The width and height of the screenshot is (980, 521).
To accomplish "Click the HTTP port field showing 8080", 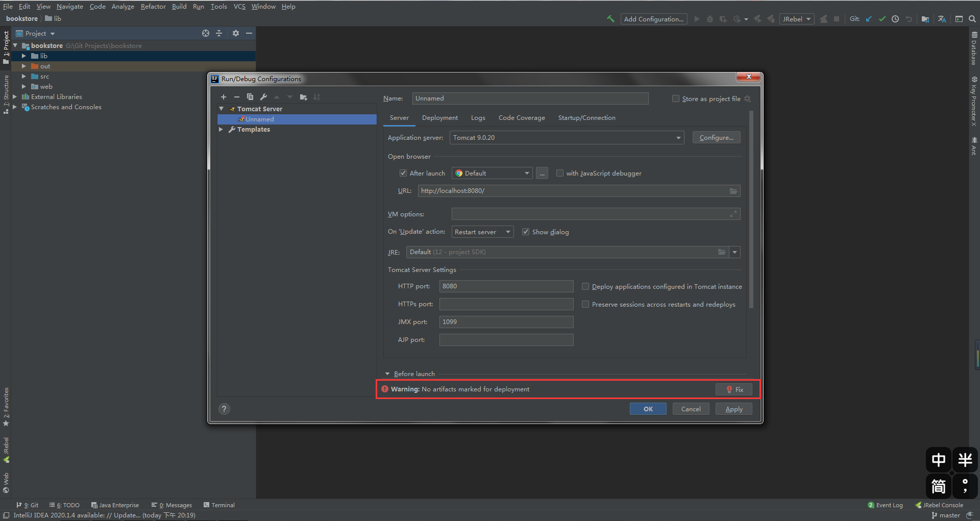I will 506,286.
